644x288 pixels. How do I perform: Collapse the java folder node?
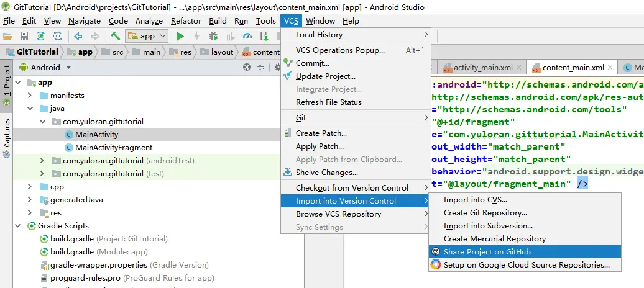(30, 109)
